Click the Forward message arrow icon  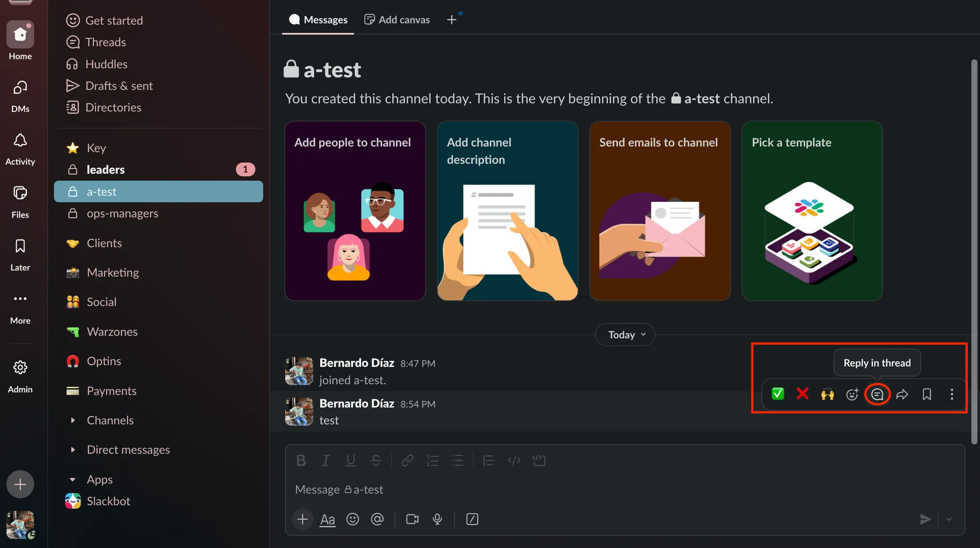pyautogui.click(x=902, y=394)
